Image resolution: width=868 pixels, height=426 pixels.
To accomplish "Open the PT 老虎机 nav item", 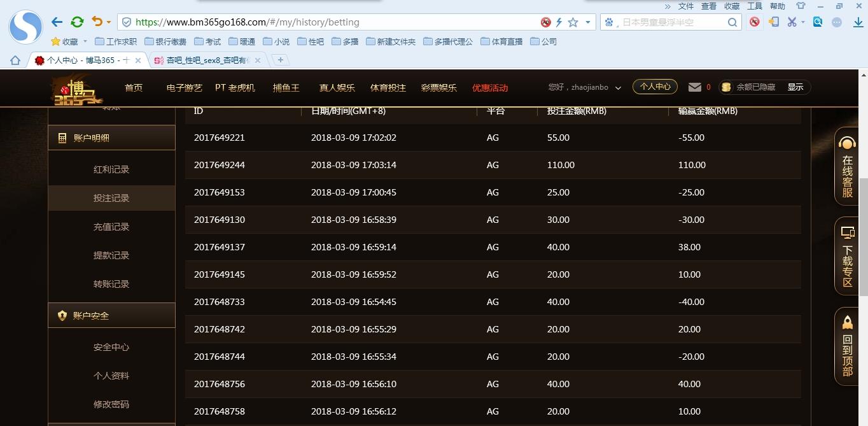I will point(235,88).
